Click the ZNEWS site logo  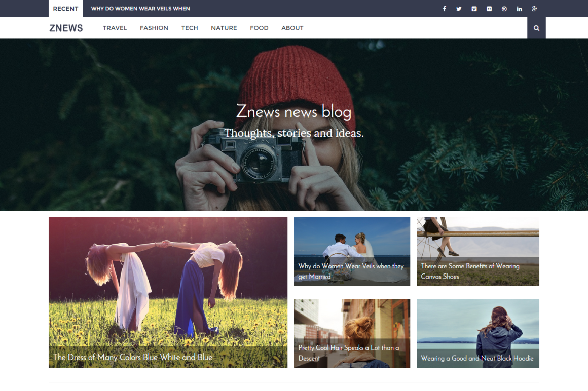66,28
